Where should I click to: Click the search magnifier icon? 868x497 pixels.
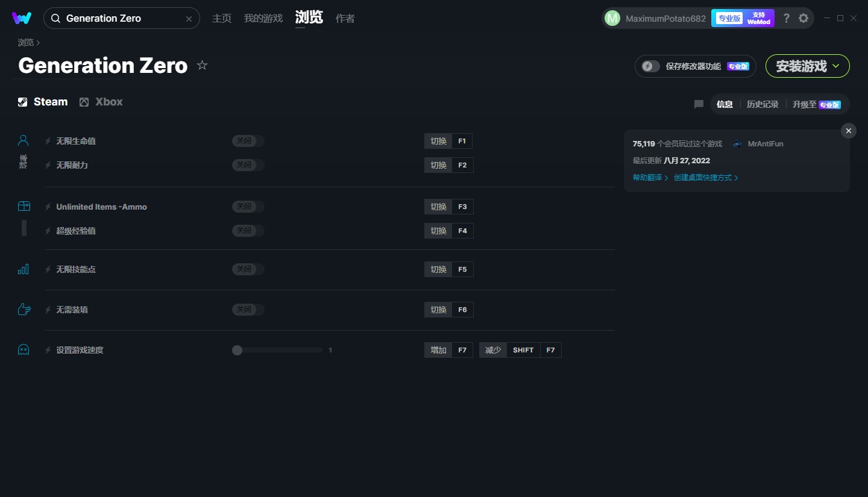pyautogui.click(x=55, y=19)
